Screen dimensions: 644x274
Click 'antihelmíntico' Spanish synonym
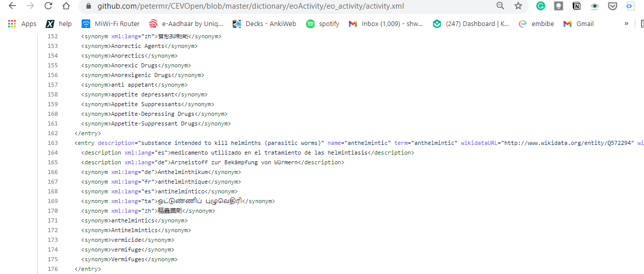tap(182, 192)
